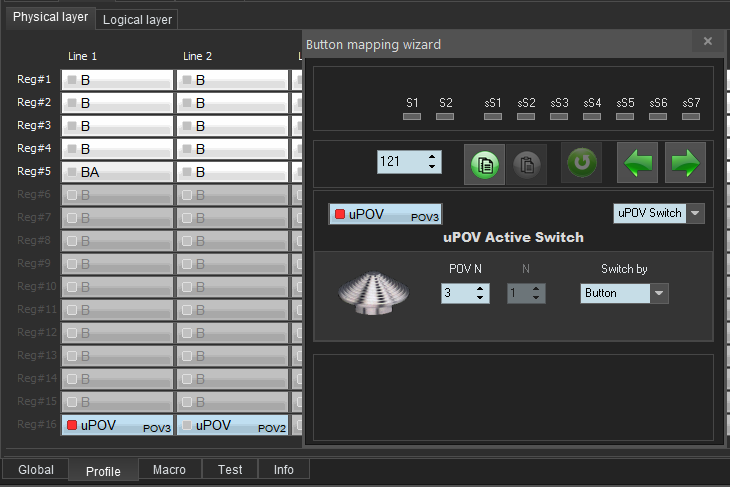This screenshot has width=730, height=487.
Task: Click red indicator on wizard uPOV button
Action: tap(340, 214)
